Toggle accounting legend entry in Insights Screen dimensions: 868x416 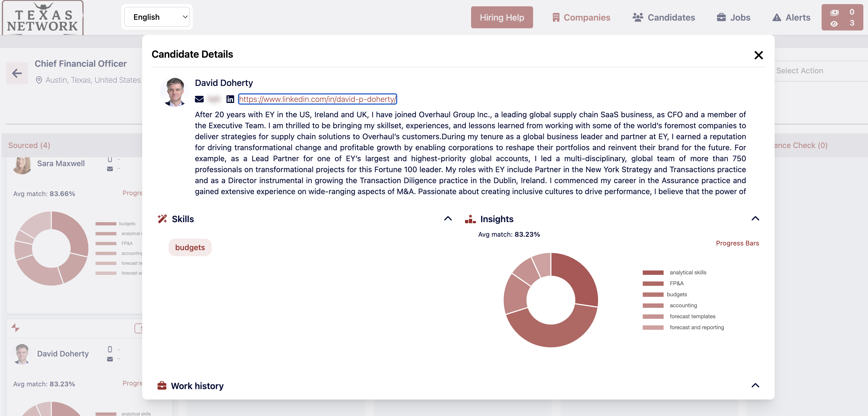point(670,305)
